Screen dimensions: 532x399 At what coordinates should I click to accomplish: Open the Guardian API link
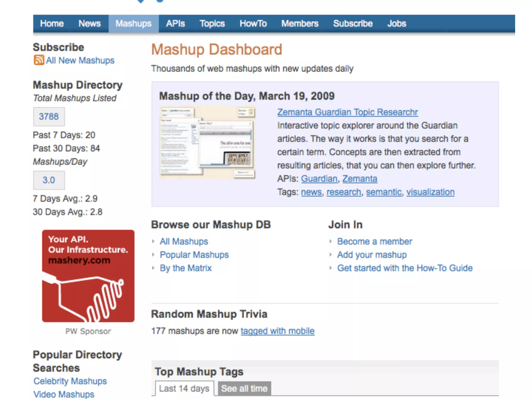pyautogui.click(x=319, y=179)
